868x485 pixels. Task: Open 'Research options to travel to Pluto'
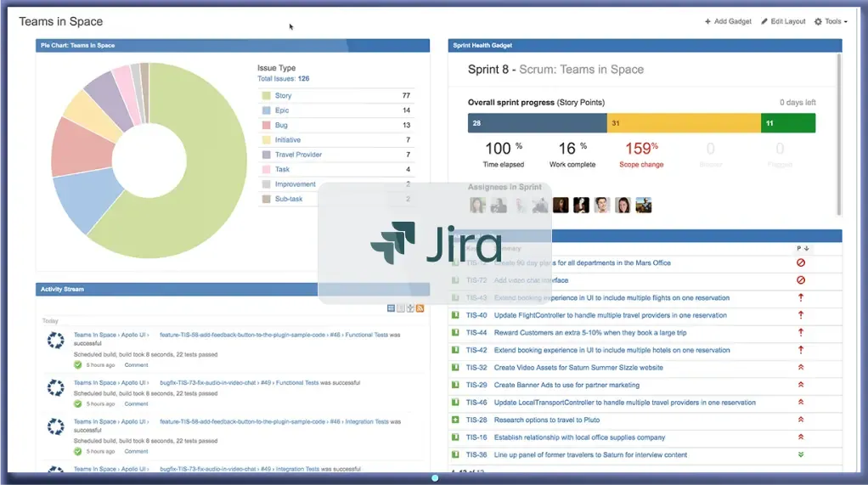coord(547,420)
